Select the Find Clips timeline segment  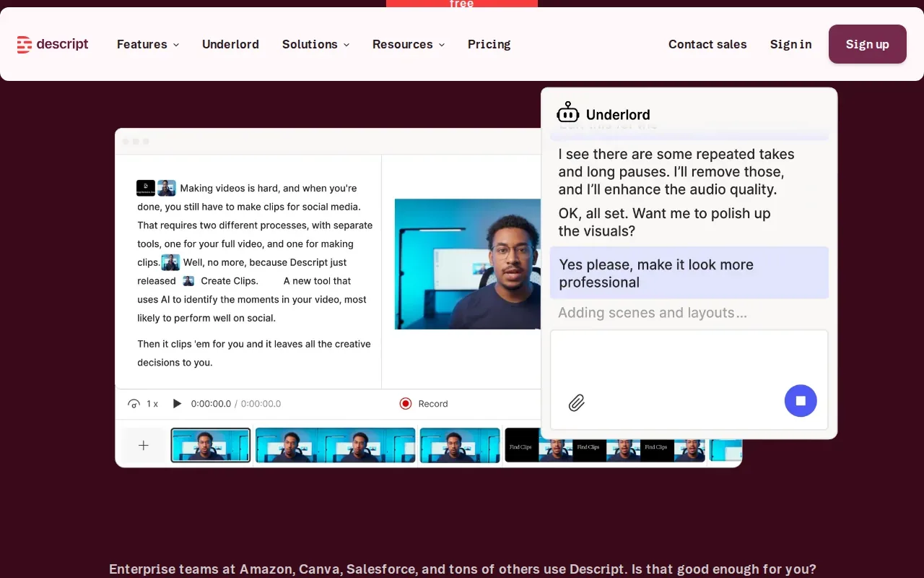pyautogui.click(x=605, y=445)
